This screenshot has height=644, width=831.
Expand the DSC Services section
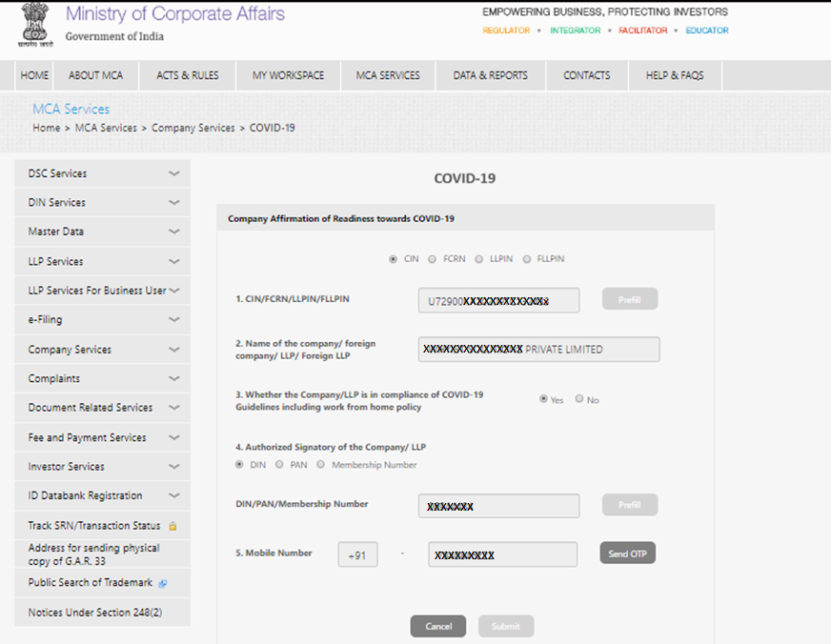coord(102,173)
